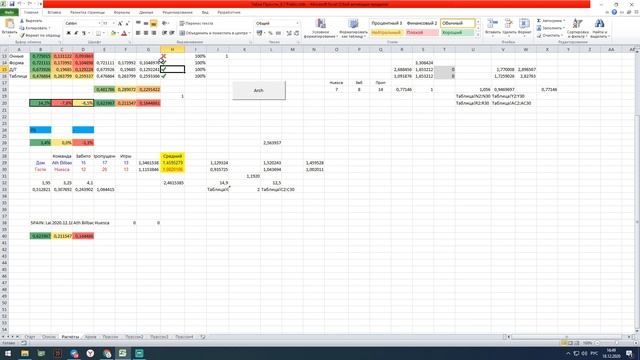Open Yandex browser from the taskbar
The width and height of the screenshot is (640, 360).
[x=90, y=353]
